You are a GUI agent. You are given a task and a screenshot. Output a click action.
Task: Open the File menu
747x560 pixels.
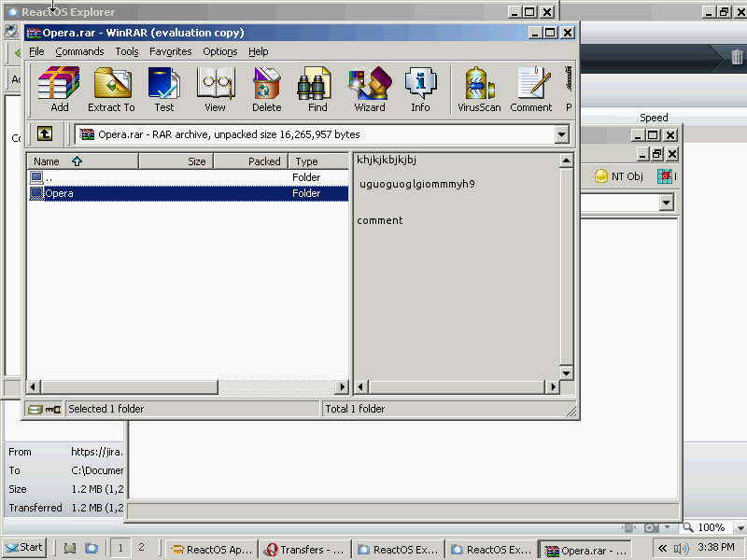click(36, 51)
